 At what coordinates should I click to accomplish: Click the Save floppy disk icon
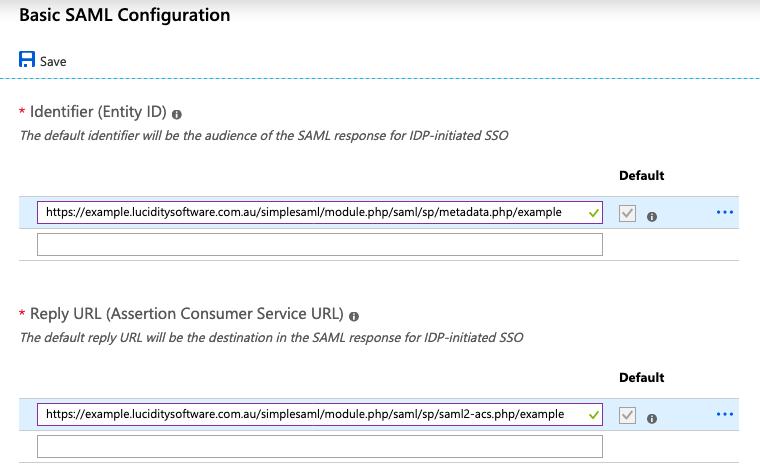pyautogui.click(x=27, y=60)
